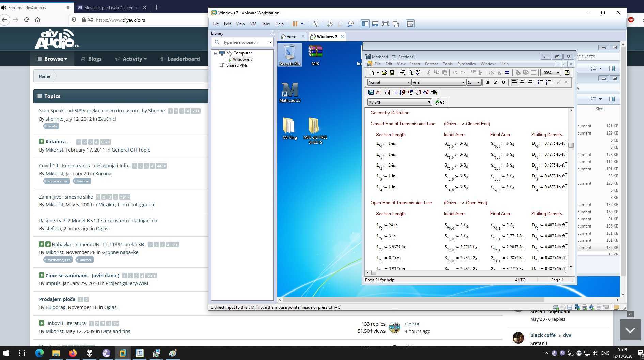Enter VMware full screen mode
Viewport: 644px width, 360px height.
(385, 24)
